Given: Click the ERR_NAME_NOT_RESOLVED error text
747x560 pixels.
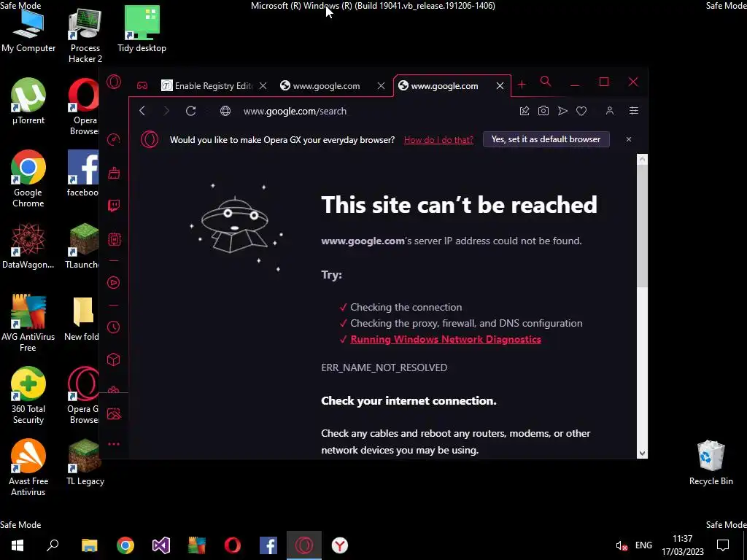Looking at the screenshot, I should [384, 367].
